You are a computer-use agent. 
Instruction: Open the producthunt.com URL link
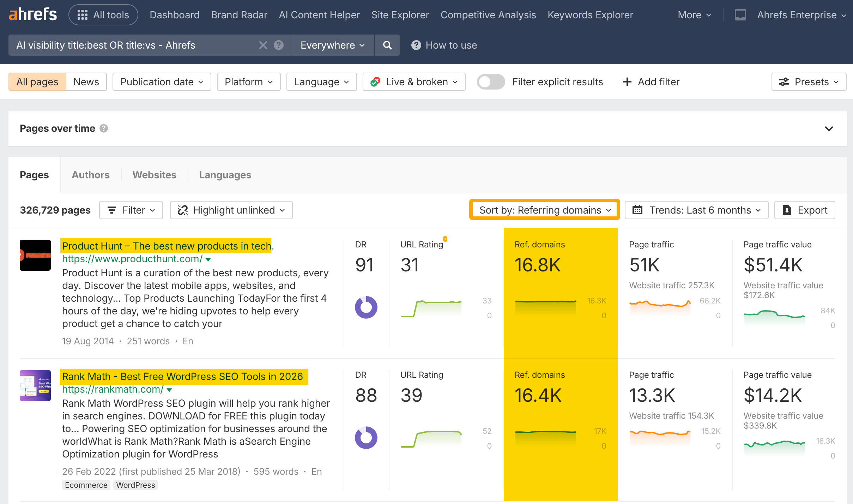pyautogui.click(x=132, y=259)
